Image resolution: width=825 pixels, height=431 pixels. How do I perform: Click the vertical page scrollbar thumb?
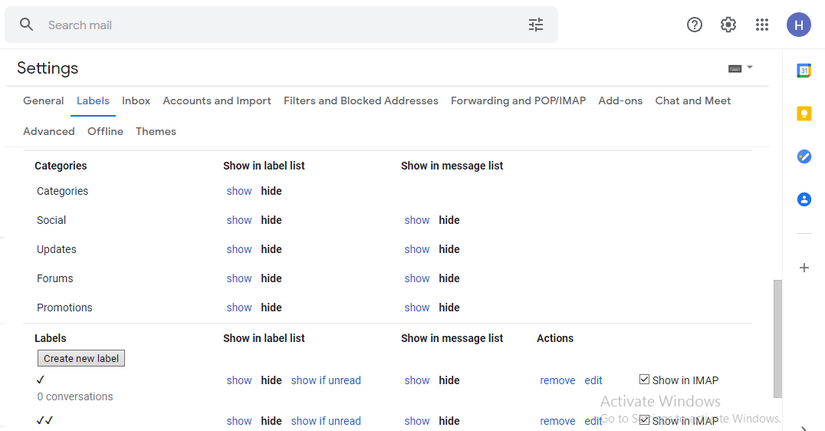(777, 339)
